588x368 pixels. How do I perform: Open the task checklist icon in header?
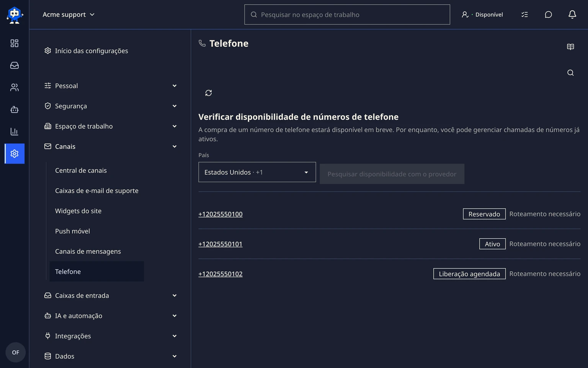coord(524,15)
